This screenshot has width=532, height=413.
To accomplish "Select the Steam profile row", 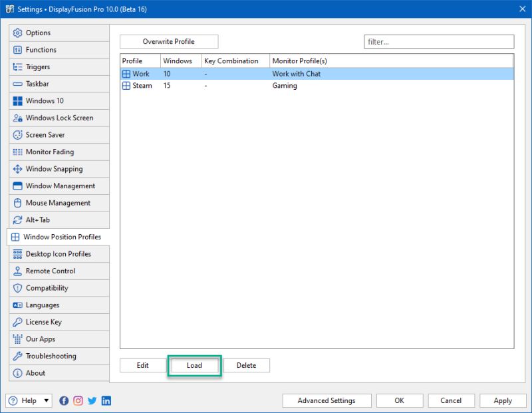I will [x=199, y=86].
